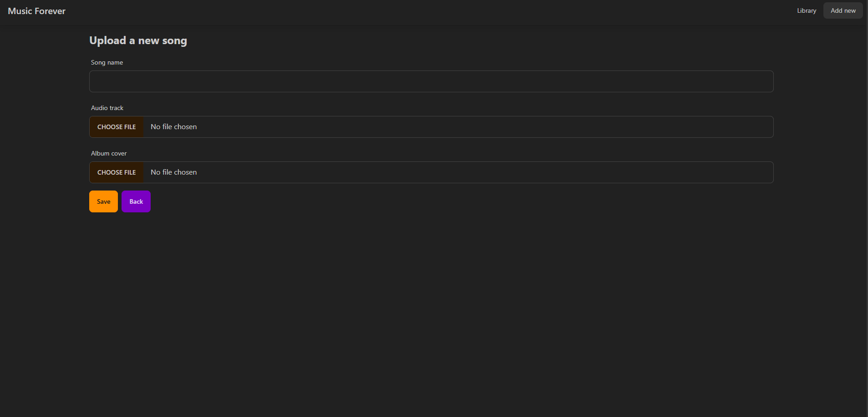
Task: Click the Upload a new song heading
Action: pos(138,40)
